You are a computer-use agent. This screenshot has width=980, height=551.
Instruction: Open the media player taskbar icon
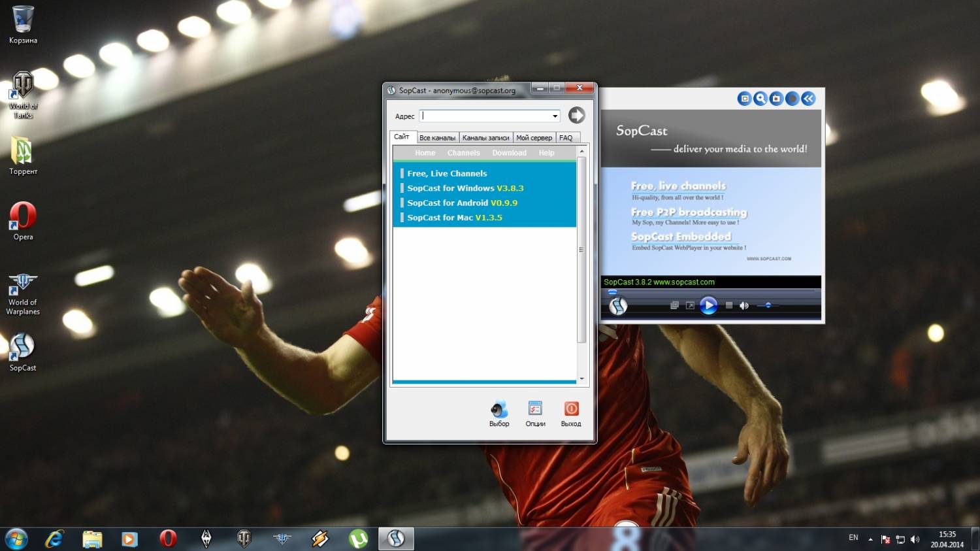click(x=129, y=539)
